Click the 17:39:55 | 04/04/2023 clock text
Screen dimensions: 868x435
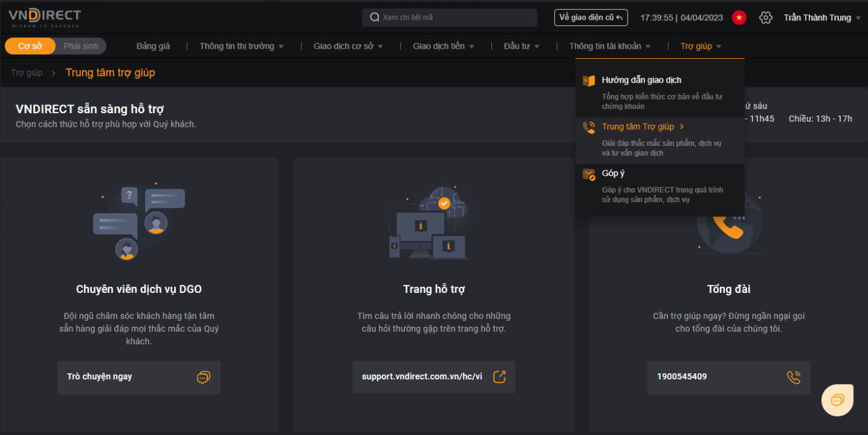click(682, 17)
